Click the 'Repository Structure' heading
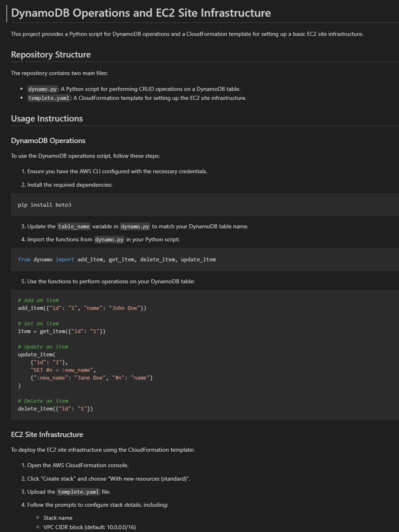 [x=51, y=55]
